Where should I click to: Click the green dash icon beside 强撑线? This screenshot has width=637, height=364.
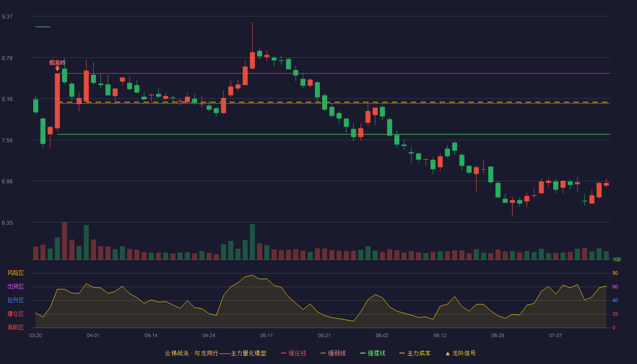(363, 354)
